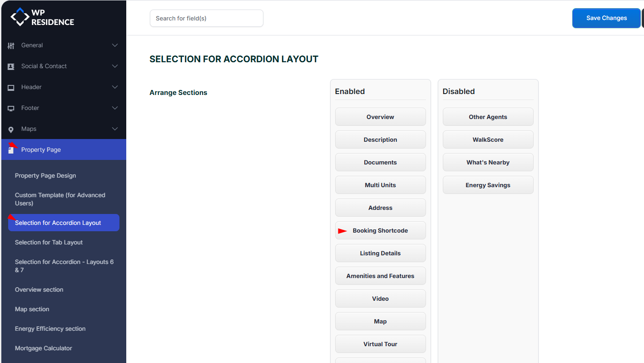
Task: Expand the General menu chevron
Action: (x=115, y=45)
